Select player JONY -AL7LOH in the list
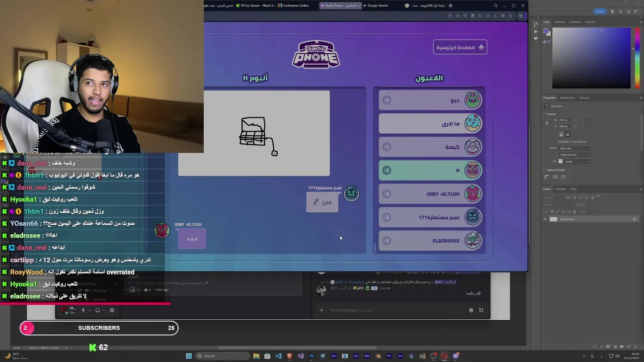This screenshot has width=644, height=362. 430,194
